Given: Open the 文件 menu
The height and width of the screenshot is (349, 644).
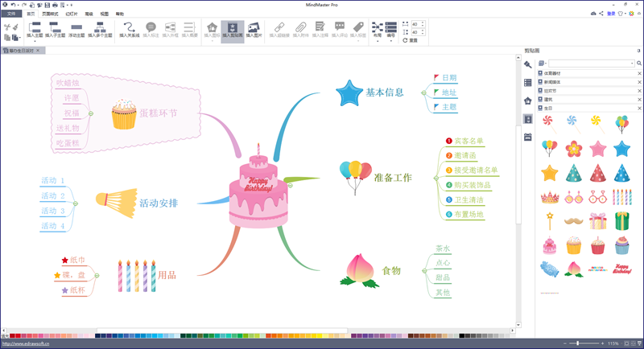Looking at the screenshot, I should [11, 14].
